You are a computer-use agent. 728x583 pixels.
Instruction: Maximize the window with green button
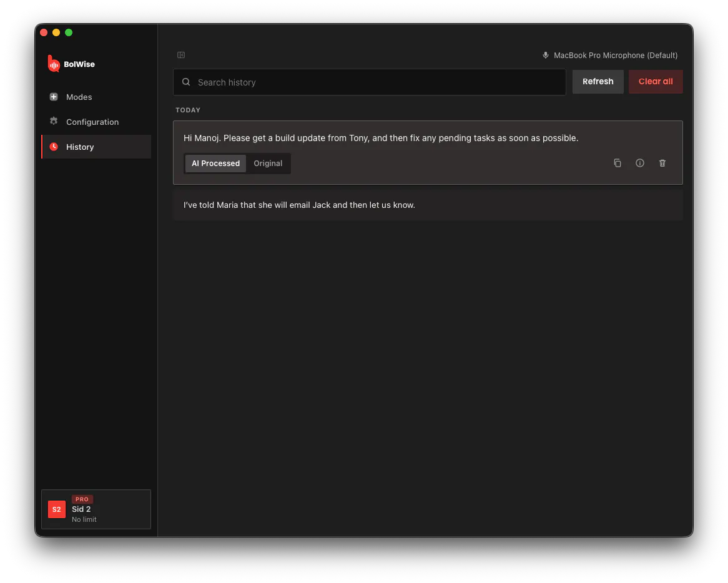(69, 32)
